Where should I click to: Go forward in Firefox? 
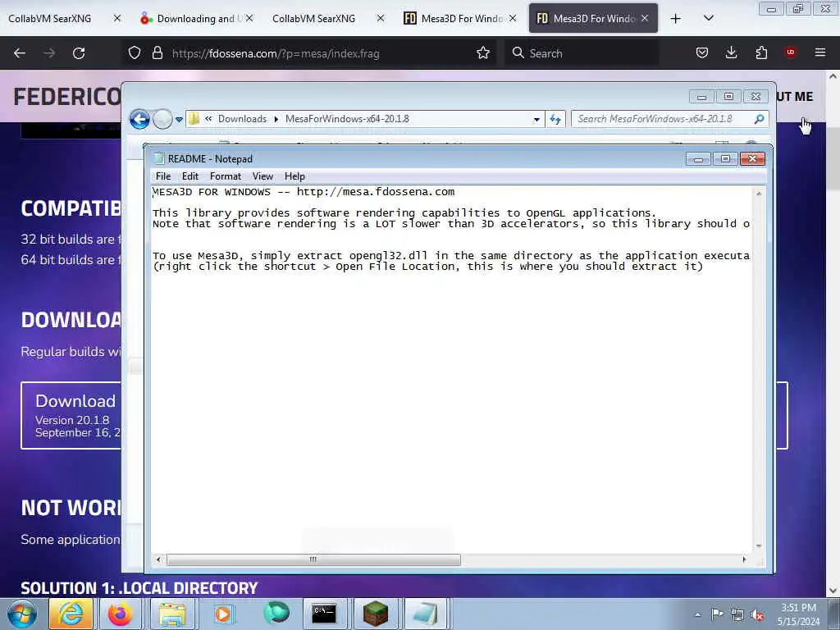pyautogui.click(x=48, y=53)
